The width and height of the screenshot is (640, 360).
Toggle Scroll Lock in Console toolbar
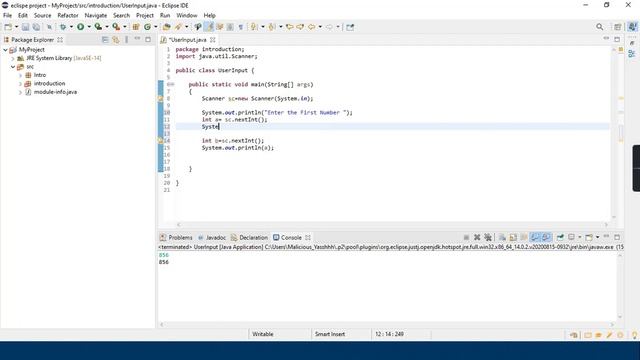point(513,237)
